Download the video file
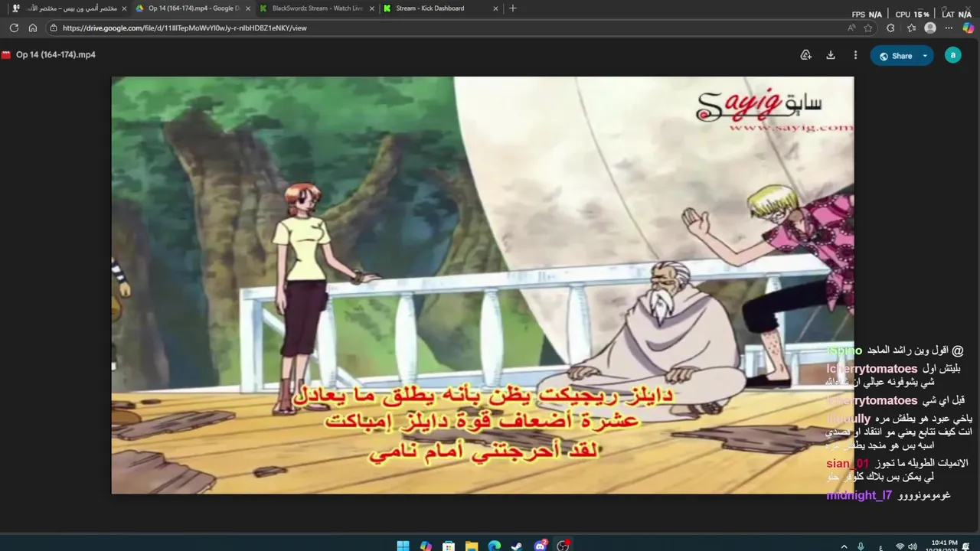The image size is (980, 551). [x=831, y=55]
